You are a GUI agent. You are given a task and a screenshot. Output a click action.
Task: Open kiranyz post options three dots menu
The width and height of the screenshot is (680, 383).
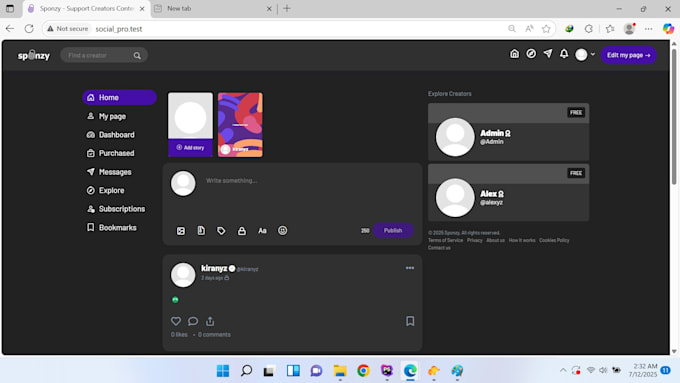tap(410, 268)
